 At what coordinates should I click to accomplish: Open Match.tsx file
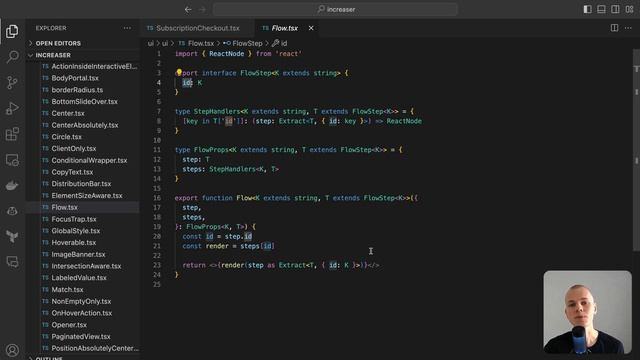67,290
